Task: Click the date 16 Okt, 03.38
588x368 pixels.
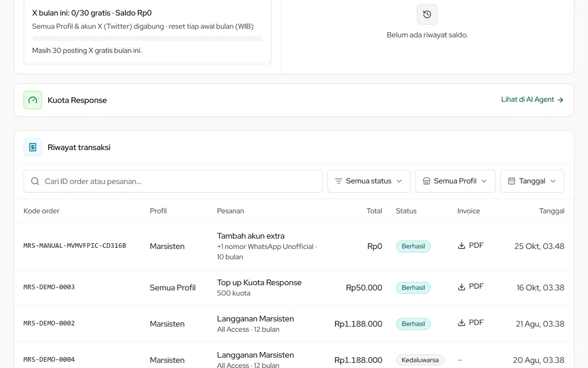Action: 540,287
